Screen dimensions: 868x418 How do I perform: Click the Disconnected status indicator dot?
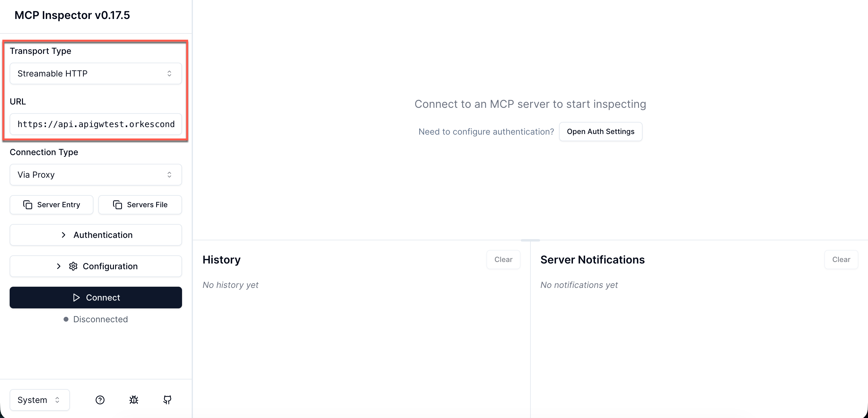66,319
